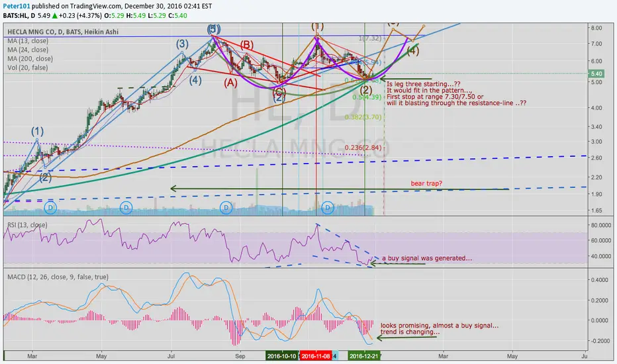Click the 2016-10-10 date flag

(282, 356)
